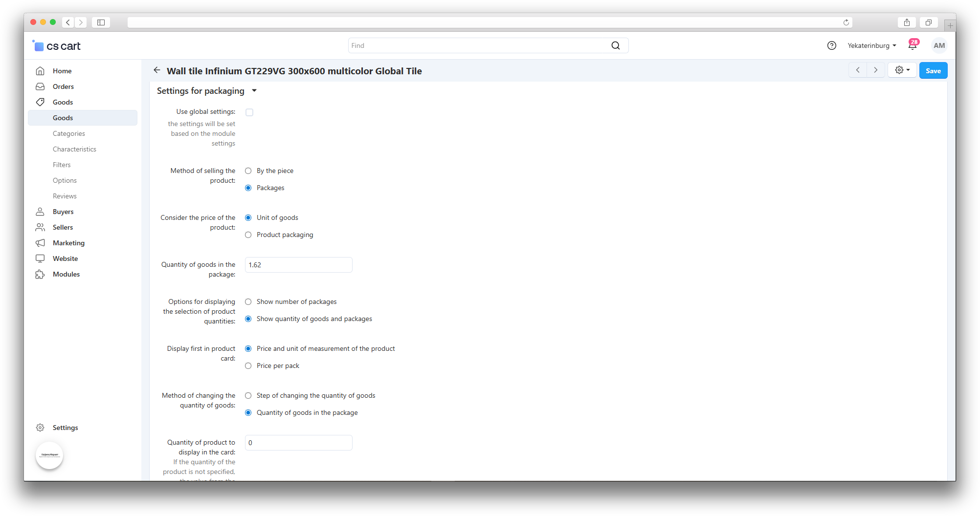Click the search magnifier icon
The height and width of the screenshot is (516, 980).
point(615,45)
